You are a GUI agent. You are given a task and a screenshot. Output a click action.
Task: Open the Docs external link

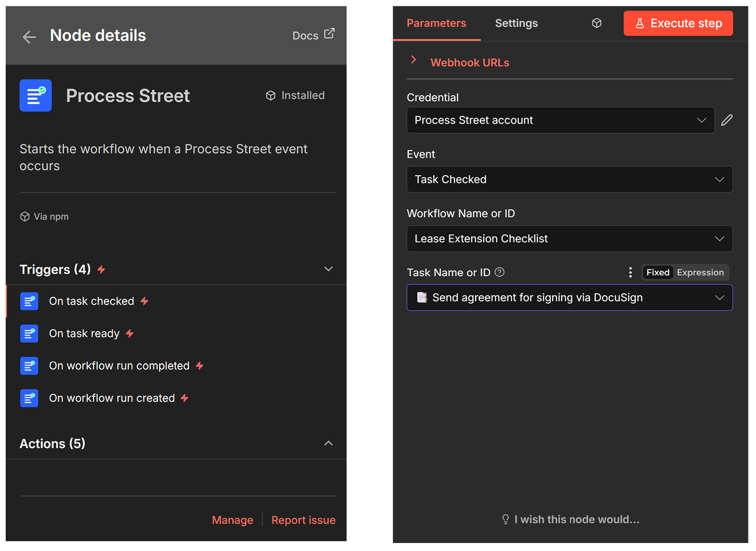pyautogui.click(x=313, y=35)
